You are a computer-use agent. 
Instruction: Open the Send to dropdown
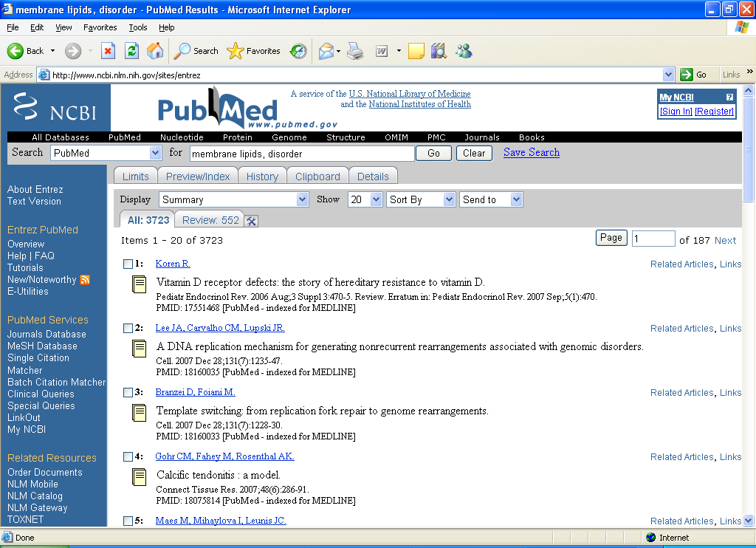click(491, 199)
